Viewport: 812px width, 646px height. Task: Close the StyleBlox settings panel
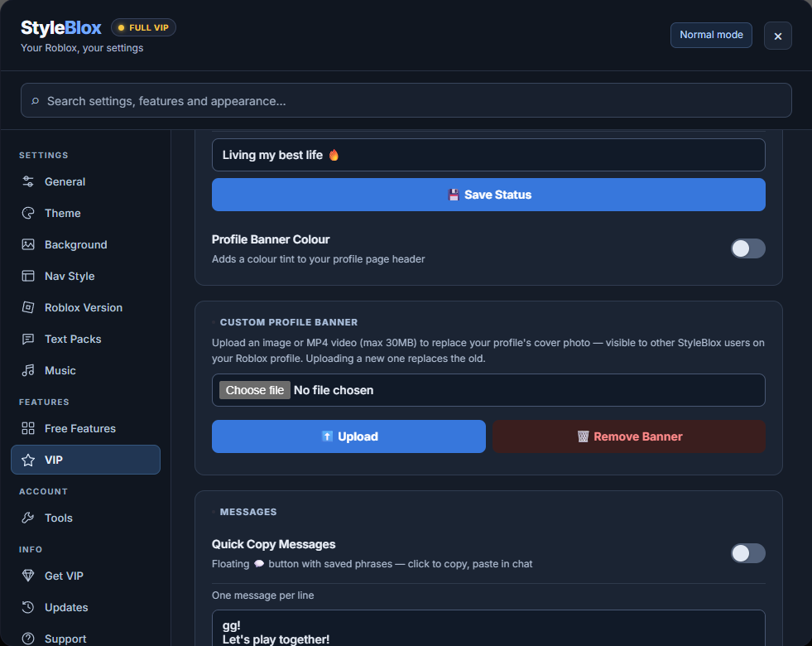pyautogui.click(x=777, y=36)
